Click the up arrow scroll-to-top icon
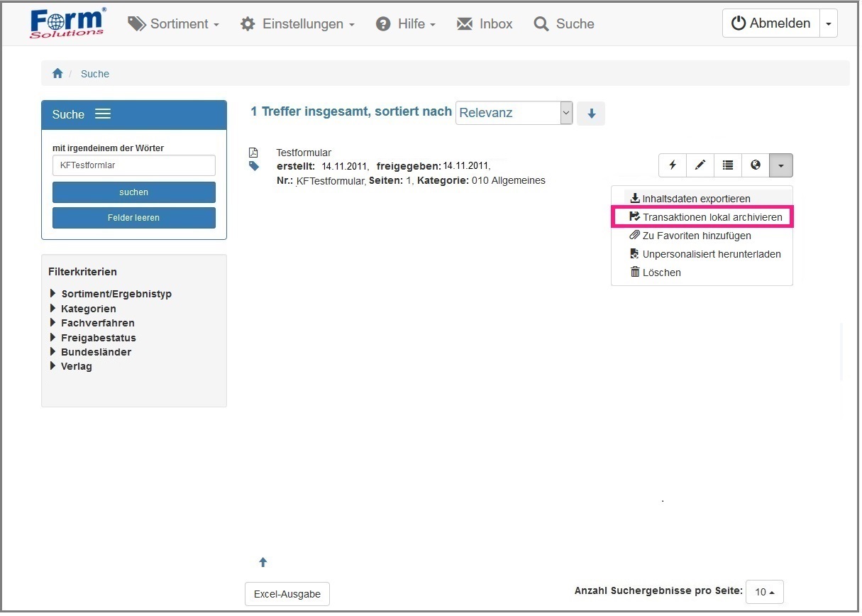The height and width of the screenshot is (616, 862). tap(263, 562)
